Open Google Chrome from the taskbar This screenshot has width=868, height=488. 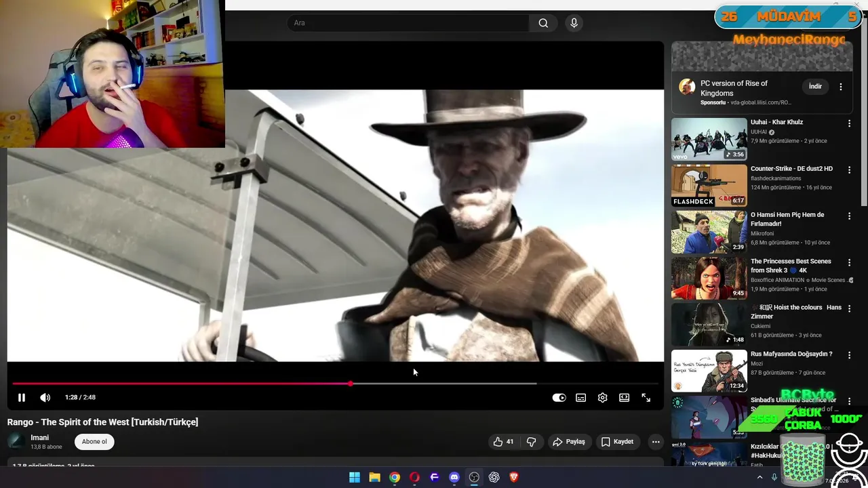click(395, 477)
